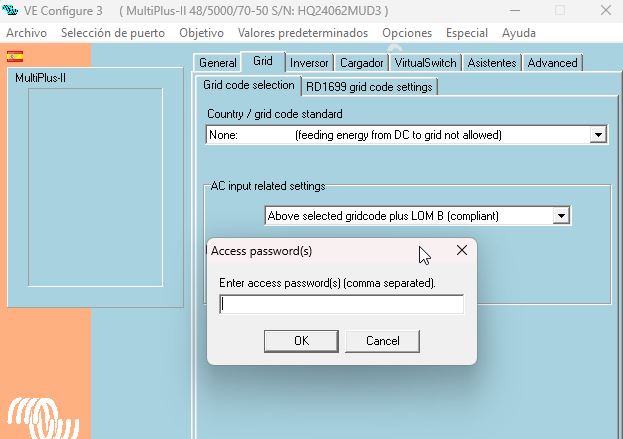Viewport: 623px width, 439px height.
Task: Expand the LOM B compliance dropdown arrow
Action: (x=561, y=216)
